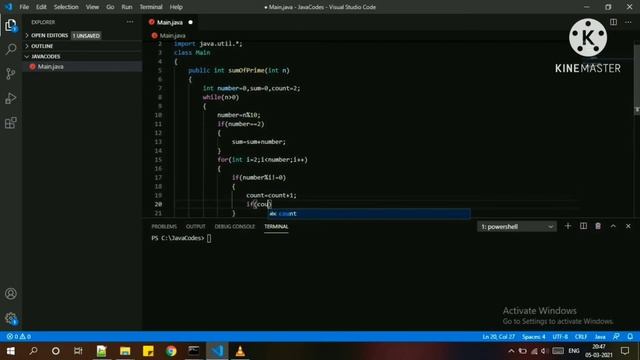
Task: Open Accounts menu in activity bar
Action: click(11, 293)
